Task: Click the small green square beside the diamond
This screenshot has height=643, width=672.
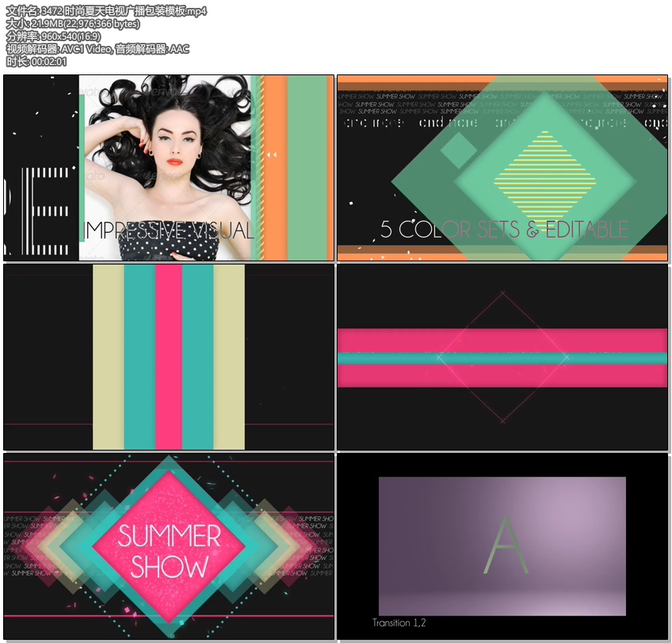Action: pos(457,150)
